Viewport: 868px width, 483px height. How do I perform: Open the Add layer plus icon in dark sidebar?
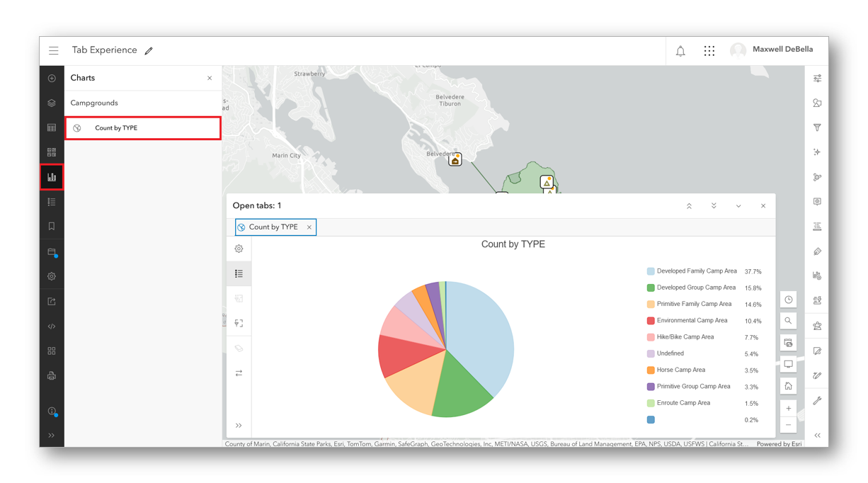(52, 79)
